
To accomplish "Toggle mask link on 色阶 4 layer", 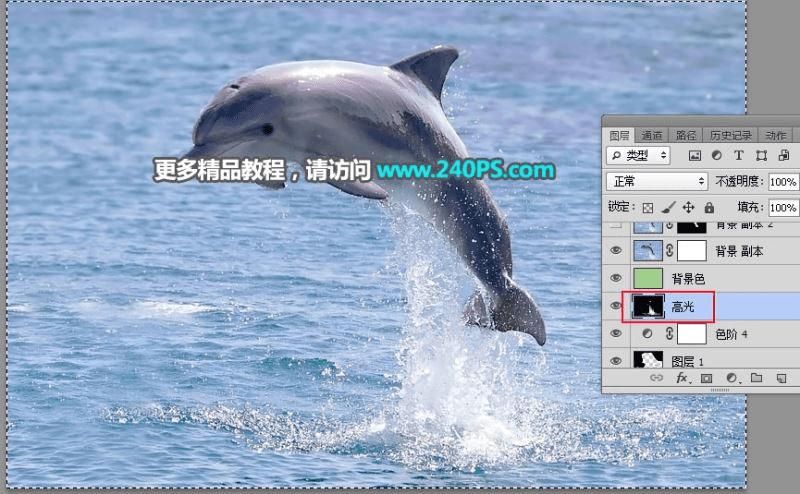I will [669, 334].
